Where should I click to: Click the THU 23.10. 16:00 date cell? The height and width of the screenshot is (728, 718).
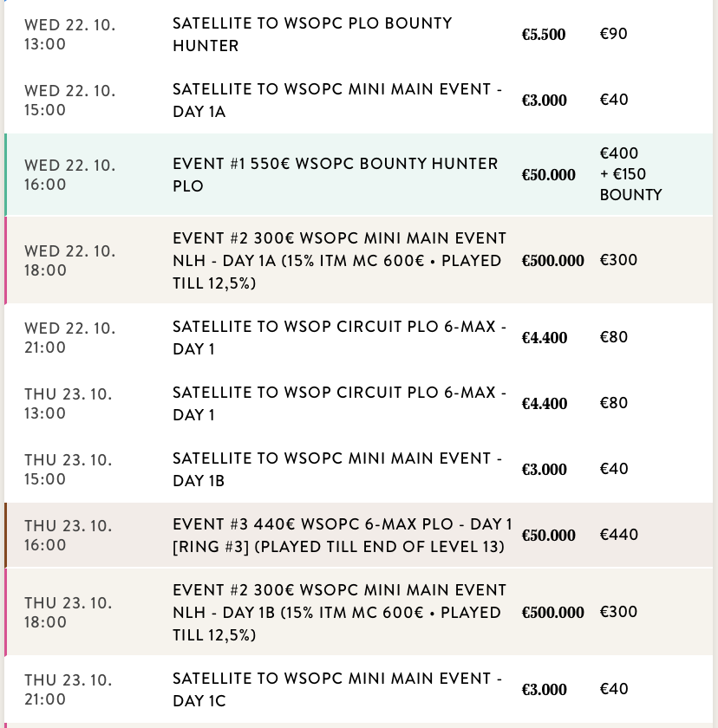69,536
